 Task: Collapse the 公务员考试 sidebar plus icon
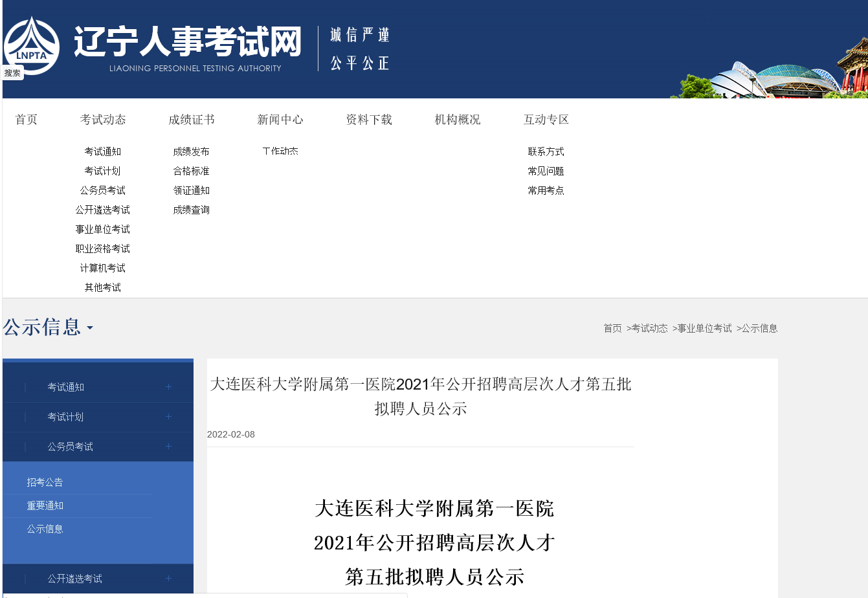point(168,447)
